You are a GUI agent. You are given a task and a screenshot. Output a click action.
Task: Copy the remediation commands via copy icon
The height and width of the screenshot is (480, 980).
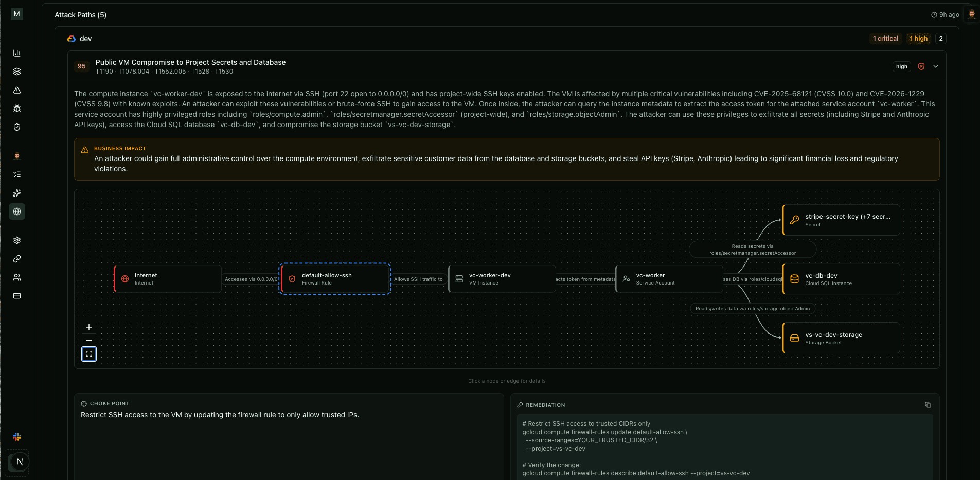coord(928,405)
